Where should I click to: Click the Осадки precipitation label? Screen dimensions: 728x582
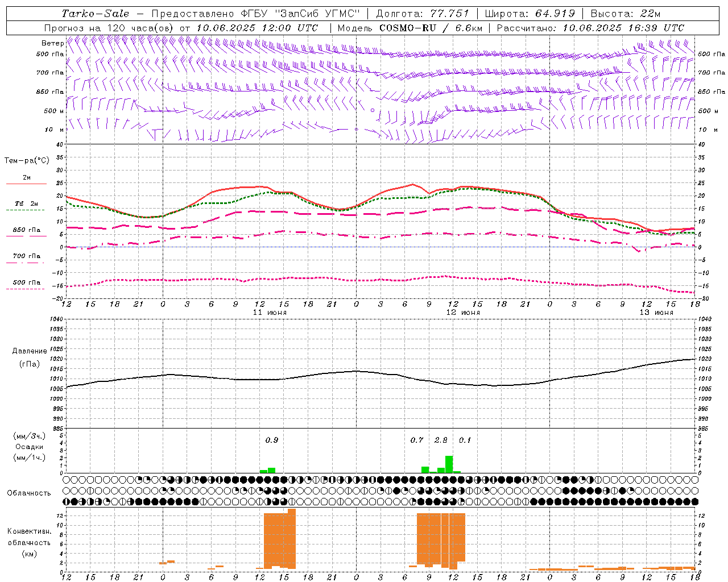(29, 447)
